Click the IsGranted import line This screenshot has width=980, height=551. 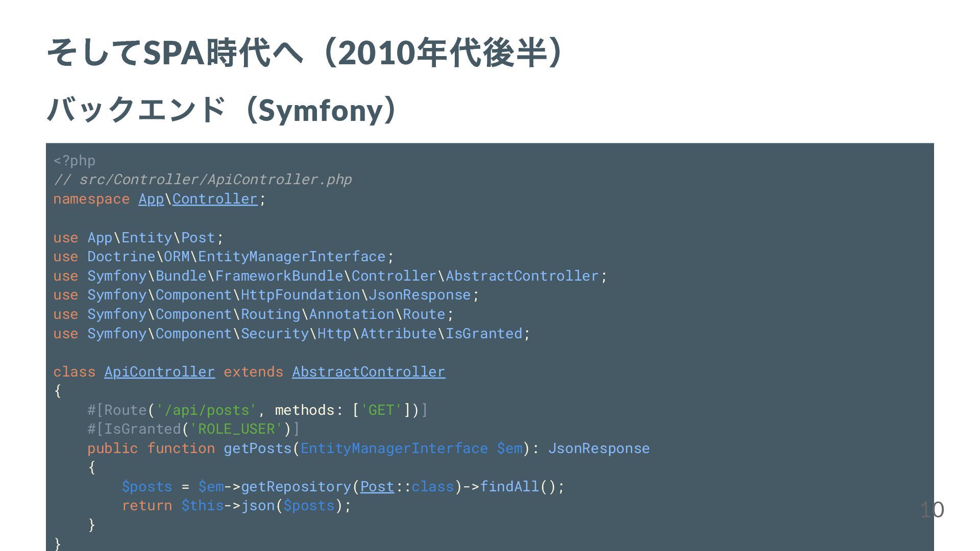tap(292, 334)
